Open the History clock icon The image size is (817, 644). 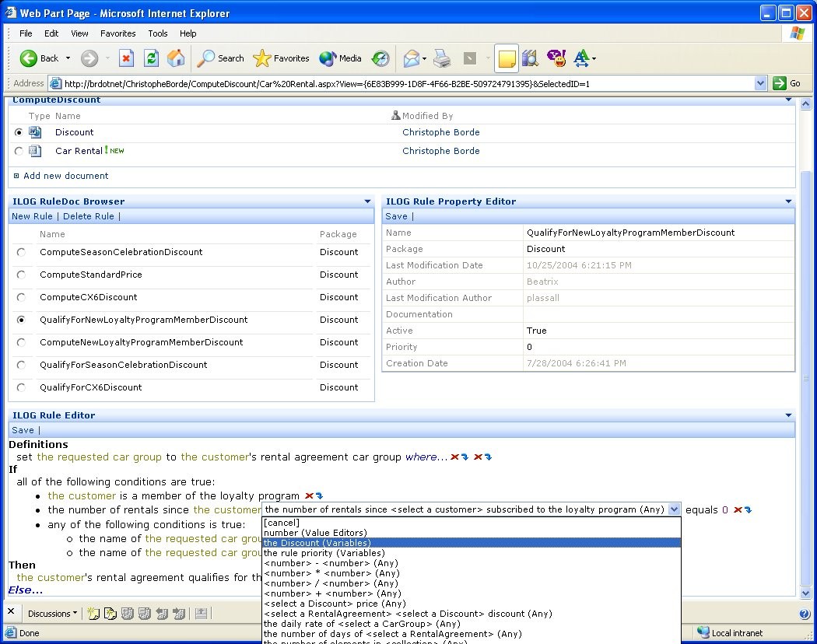click(380, 58)
